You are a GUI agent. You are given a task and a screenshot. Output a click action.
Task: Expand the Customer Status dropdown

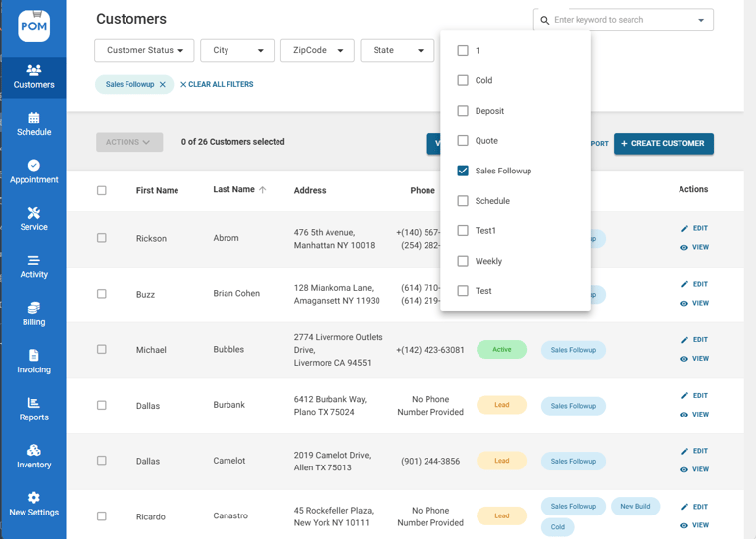(144, 50)
